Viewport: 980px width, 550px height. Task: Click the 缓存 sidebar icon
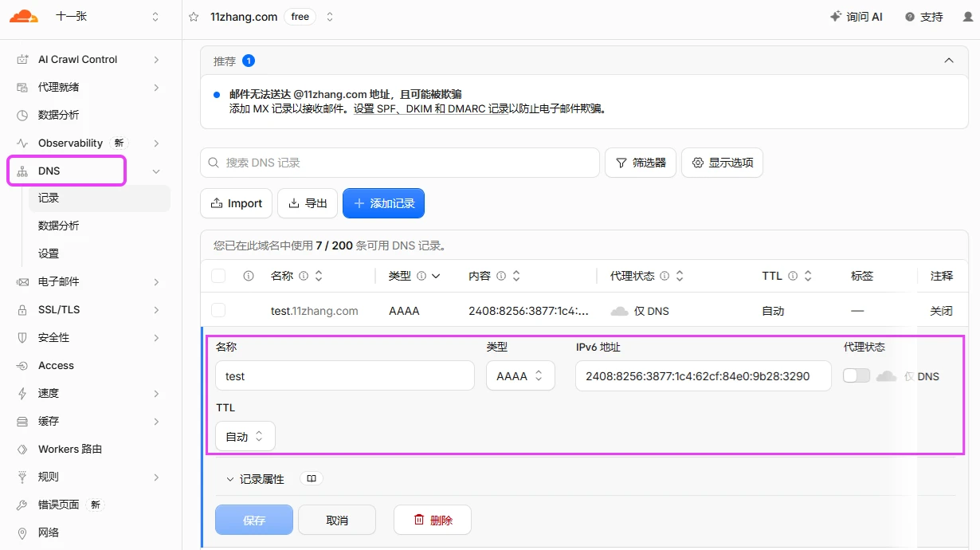click(22, 422)
